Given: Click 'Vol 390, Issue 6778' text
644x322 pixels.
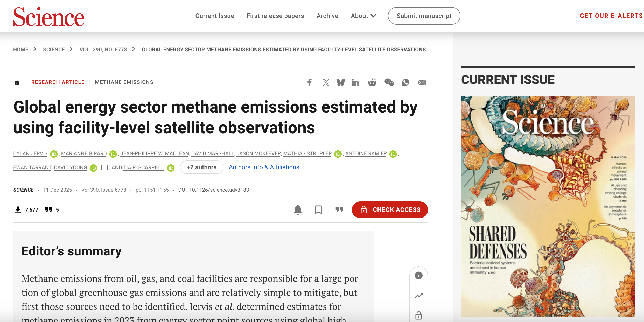Looking at the screenshot, I should tap(104, 190).
